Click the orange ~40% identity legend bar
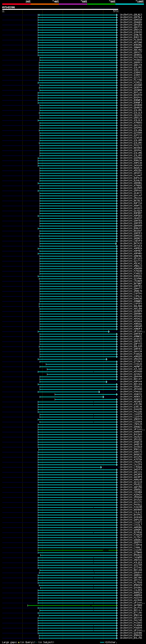The image size is (146, 644). point(45,4)
